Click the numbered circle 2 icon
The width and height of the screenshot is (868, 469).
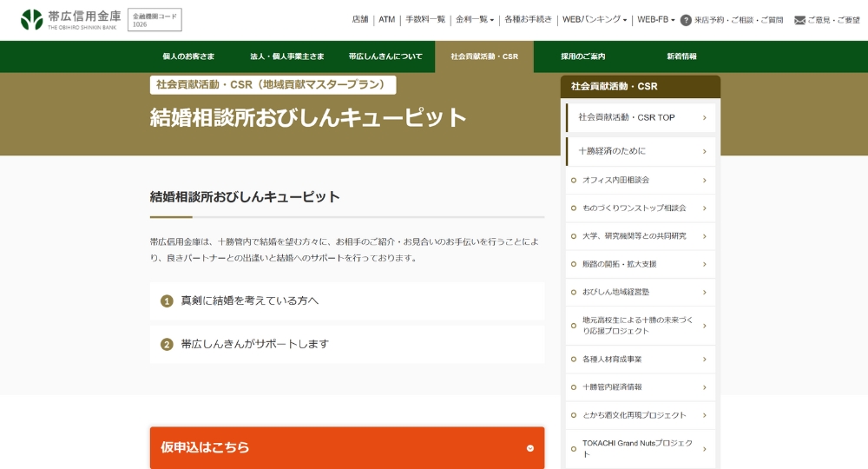tap(167, 344)
